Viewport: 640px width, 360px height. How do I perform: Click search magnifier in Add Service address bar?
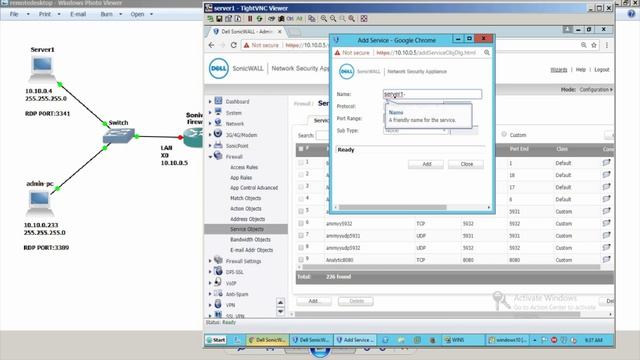tap(487, 53)
